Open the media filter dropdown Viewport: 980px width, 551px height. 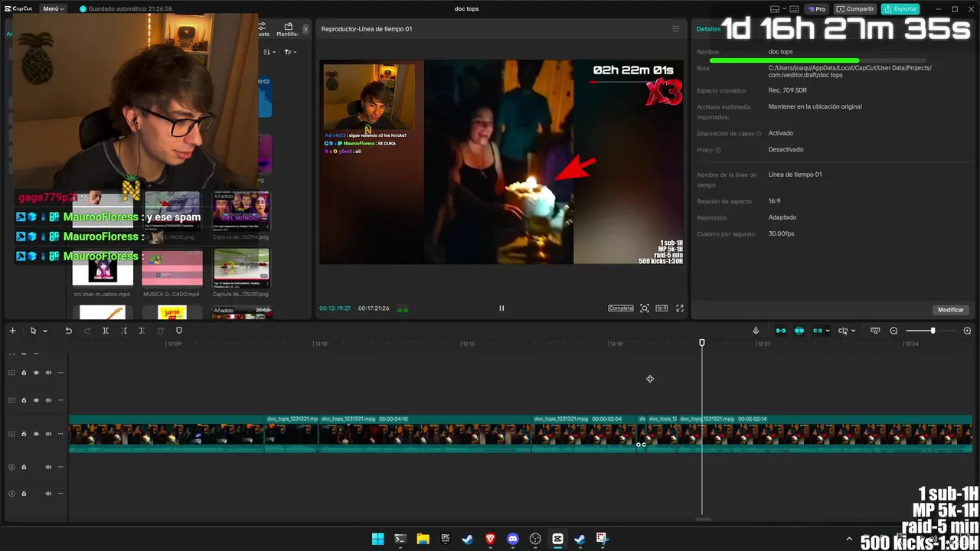coord(290,52)
